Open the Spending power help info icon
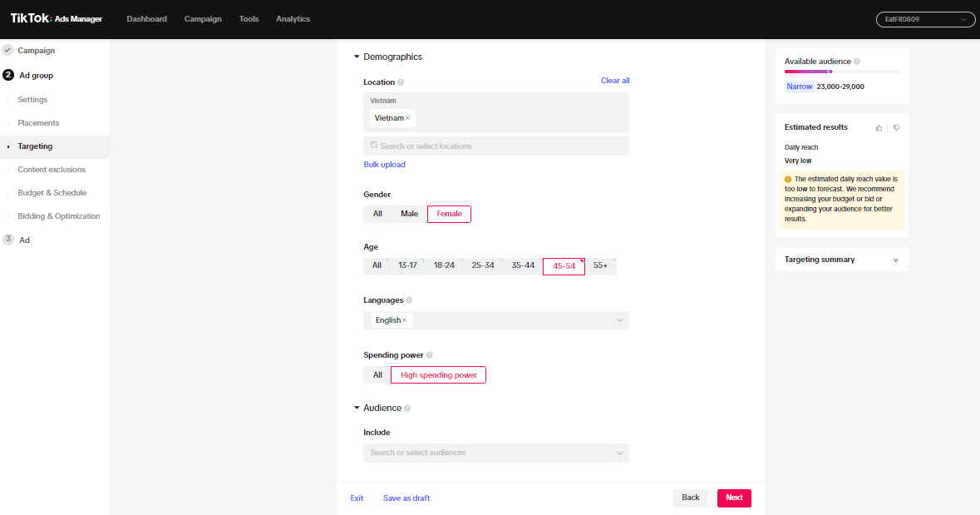 430,355
